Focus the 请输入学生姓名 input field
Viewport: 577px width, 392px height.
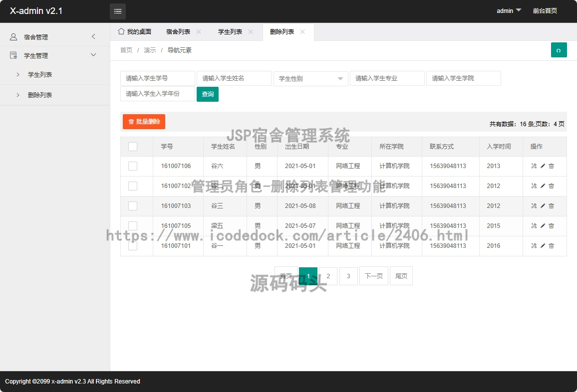234,78
